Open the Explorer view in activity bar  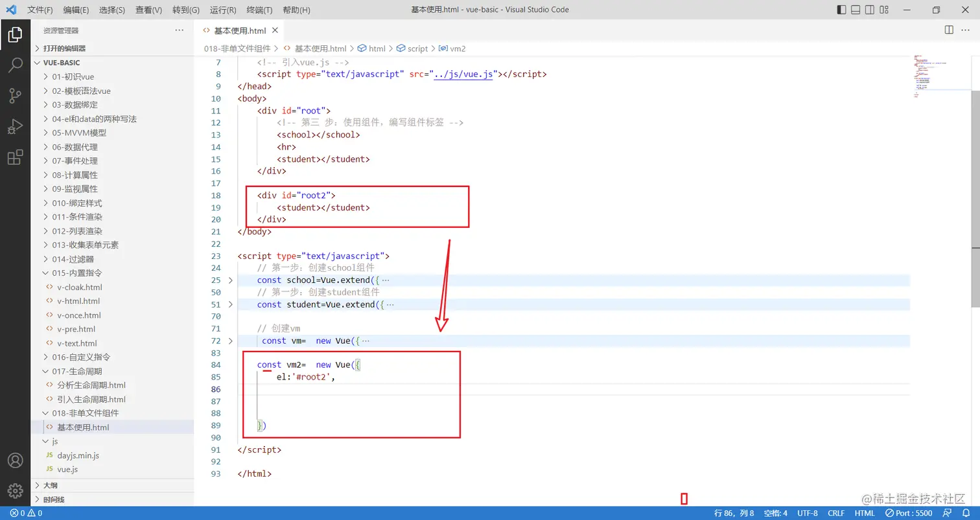pos(15,34)
